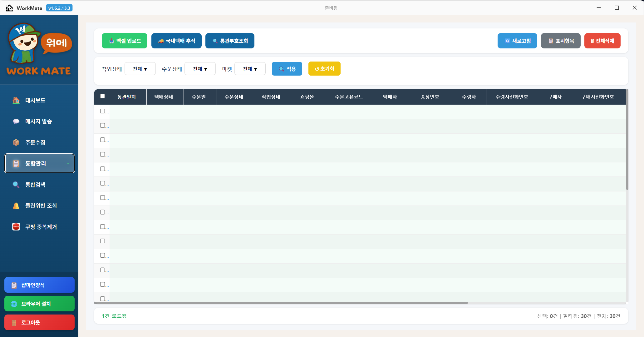Expand the 작업상태 dropdown
Screen dimensions: 644x337
(140, 69)
